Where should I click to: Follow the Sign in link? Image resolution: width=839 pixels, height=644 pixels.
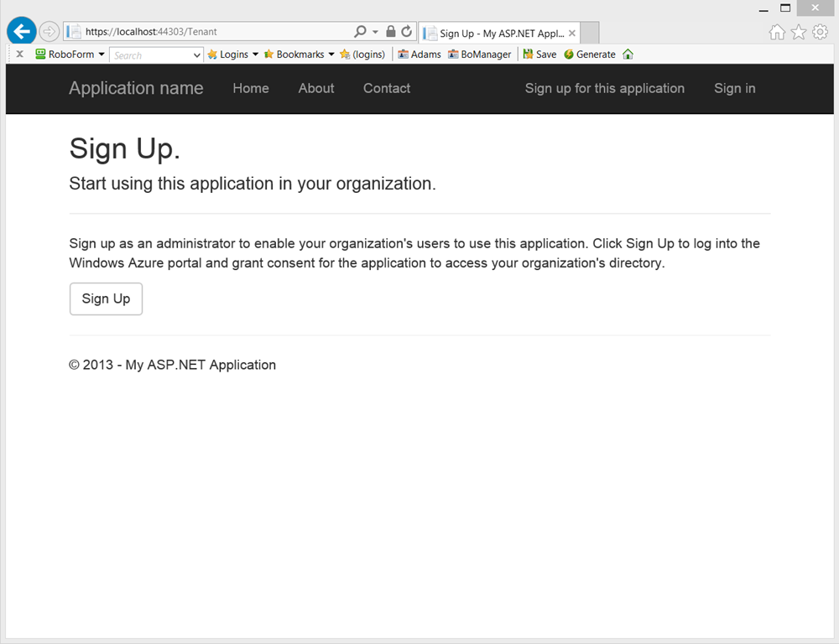click(735, 88)
